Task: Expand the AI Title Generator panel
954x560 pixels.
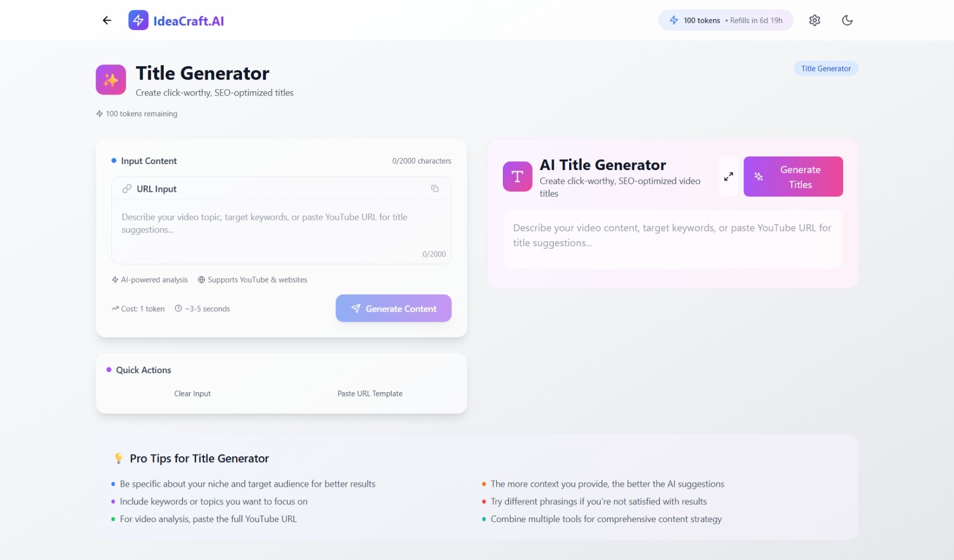Action: 728,177
